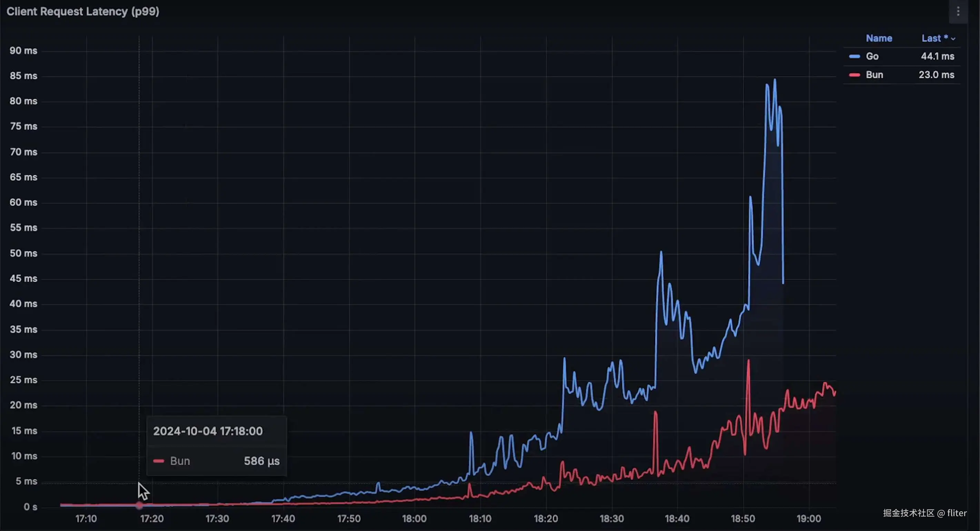Sort legend by Last * column
The height and width of the screenshot is (531, 980).
pyautogui.click(x=934, y=38)
